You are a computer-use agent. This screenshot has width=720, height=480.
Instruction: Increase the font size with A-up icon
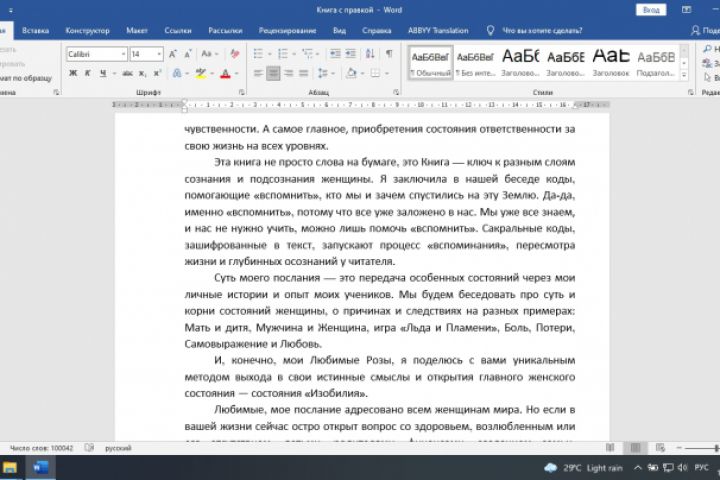tap(173, 54)
